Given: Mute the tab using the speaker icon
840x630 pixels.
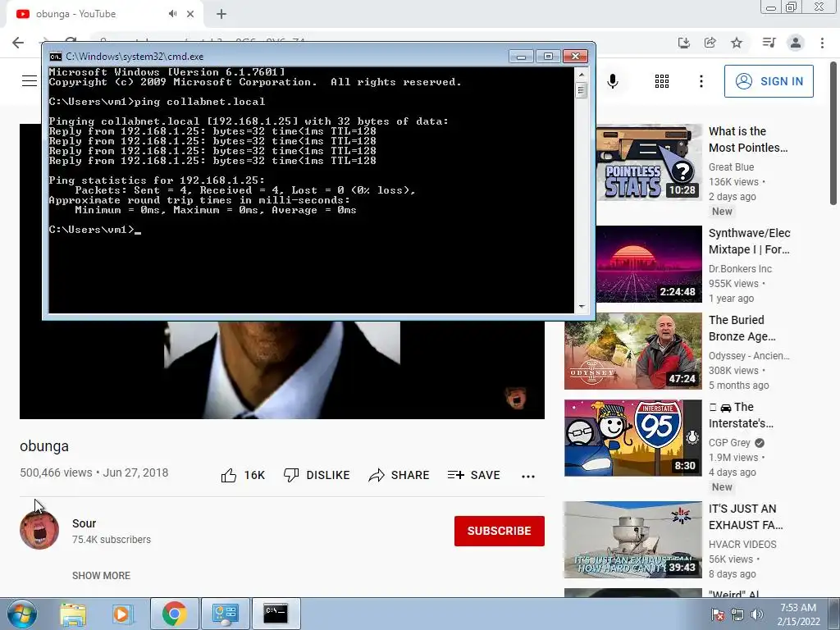Looking at the screenshot, I should click(x=172, y=14).
